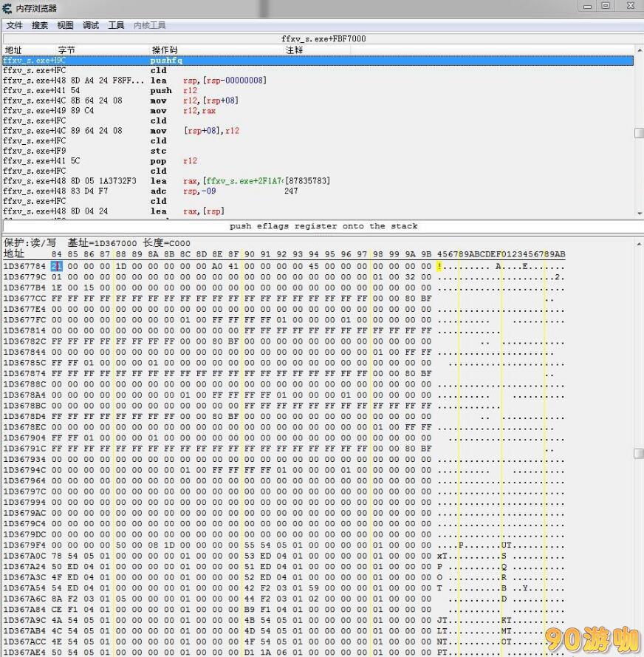Select the adc rsp,-09 instruction row

pos(318,191)
